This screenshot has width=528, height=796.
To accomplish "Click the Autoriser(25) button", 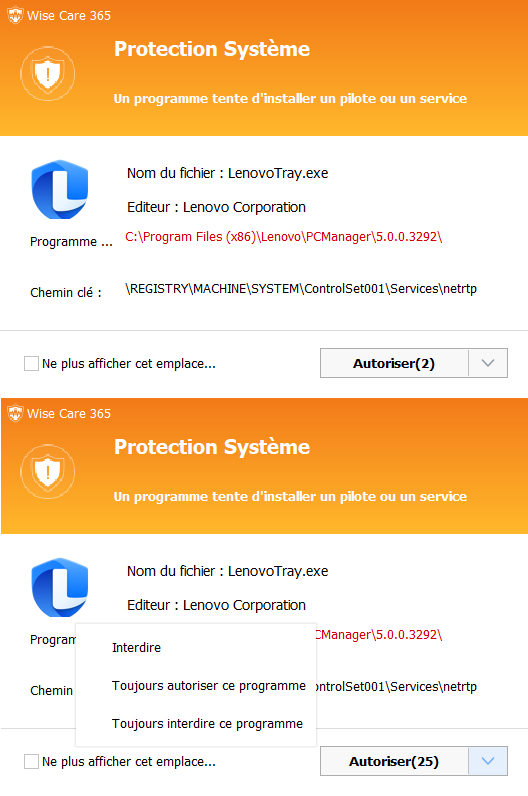I will point(394,761).
